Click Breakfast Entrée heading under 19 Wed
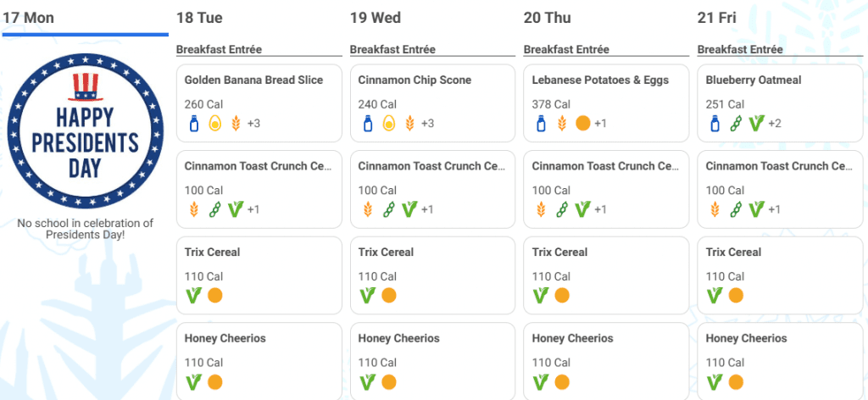 (x=392, y=50)
